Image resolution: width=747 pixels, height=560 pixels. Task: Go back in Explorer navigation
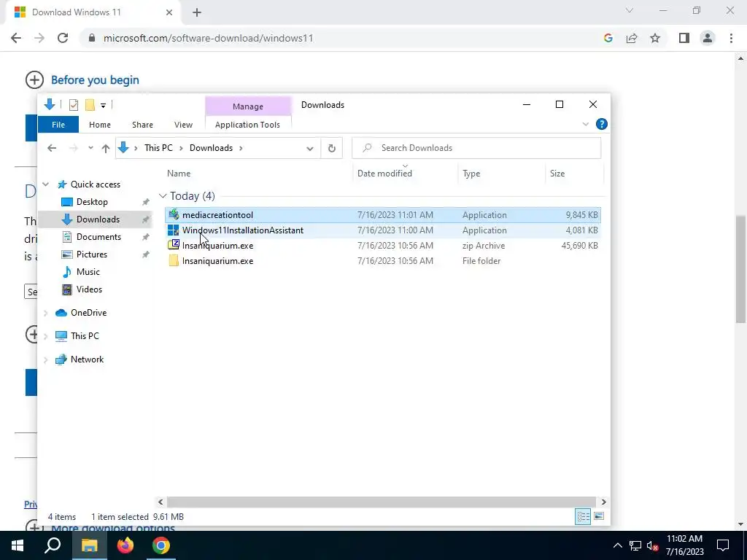pos(52,148)
